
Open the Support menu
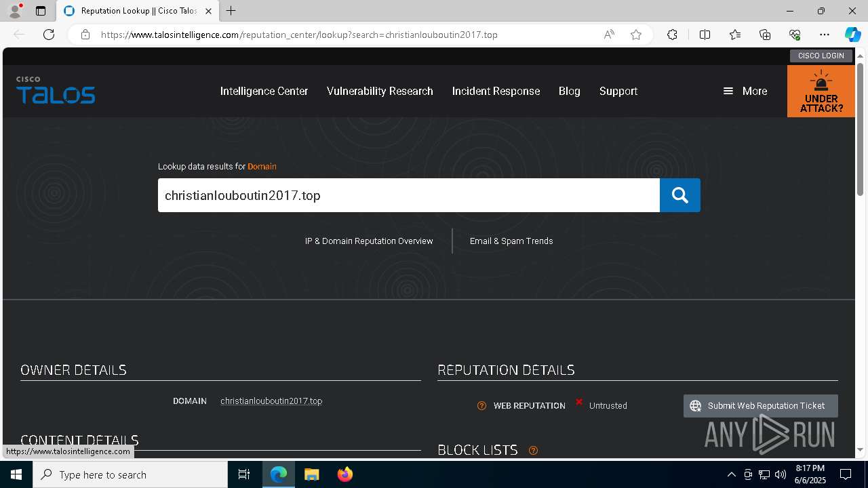pyautogui.click(x=618, y=91)
